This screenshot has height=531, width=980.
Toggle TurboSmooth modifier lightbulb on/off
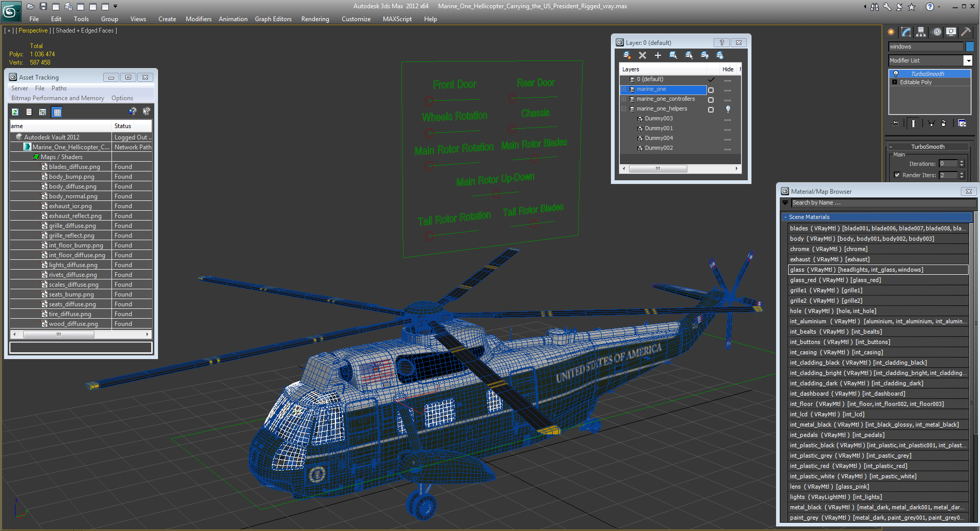tap(896, 74)
